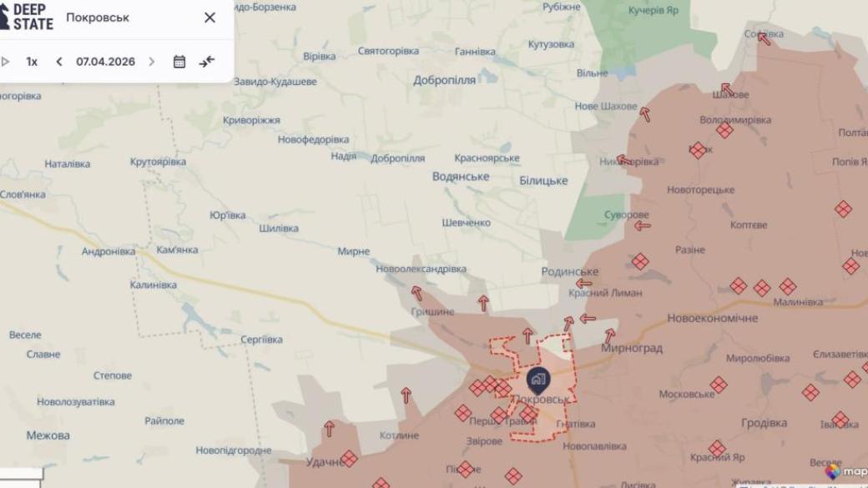
Task: Click the unit marker near Удачне
Action: tap(349, 459)
